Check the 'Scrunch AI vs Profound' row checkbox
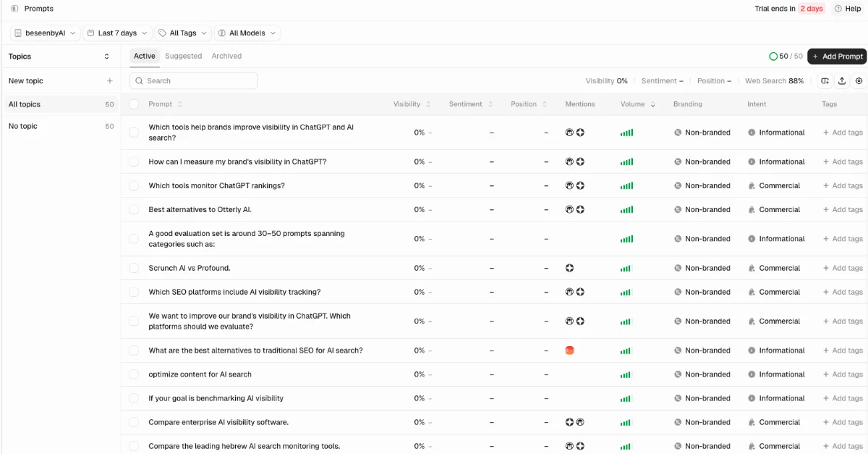The image size is (868, 454). [x=134, y=268]
